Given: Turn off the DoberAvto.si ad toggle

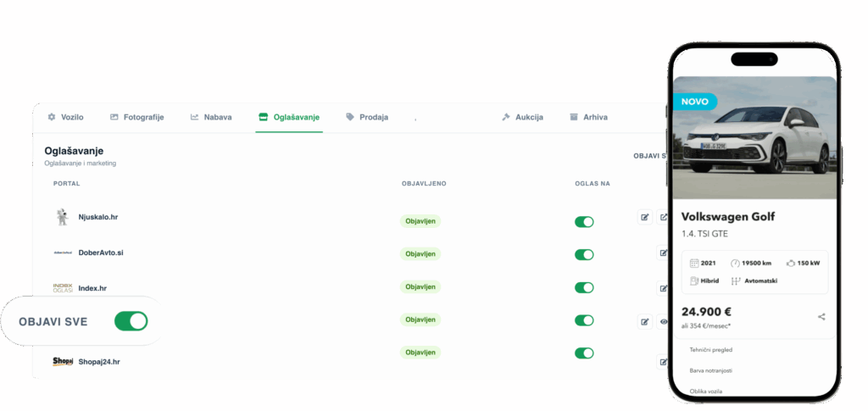Looking at the screenshot, I should 584,254.
